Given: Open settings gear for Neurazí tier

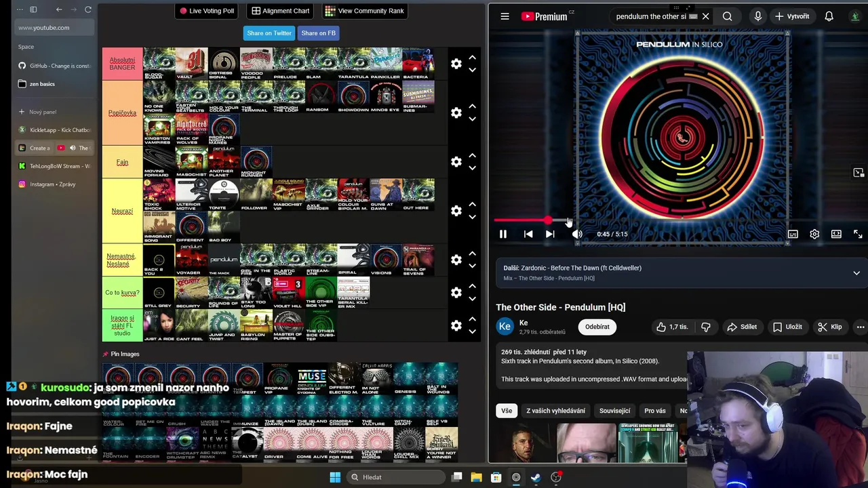Looking at the screenshot, I should pyautogui.click(x=456, y=211).
